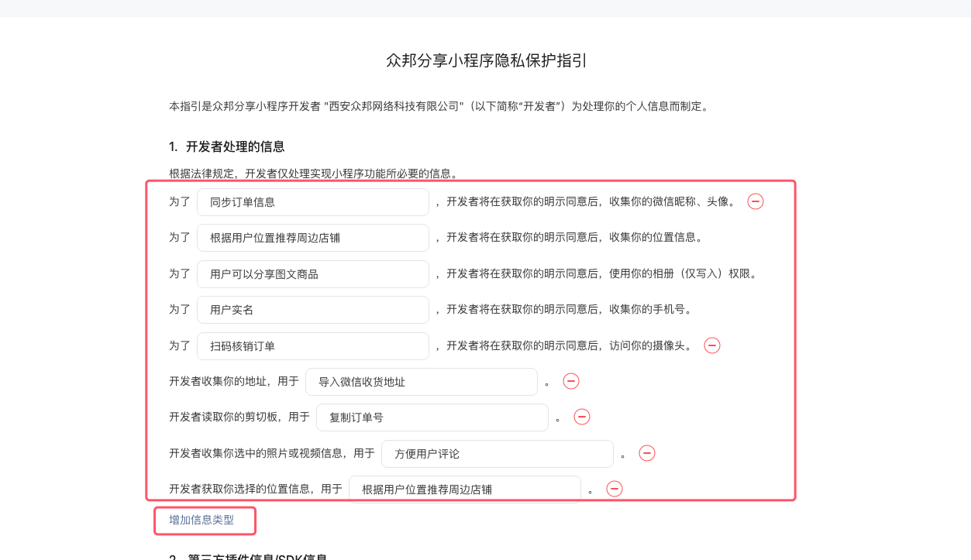Click the 增加信息类型 link
The image size is (971, 560).
(201, 520)
